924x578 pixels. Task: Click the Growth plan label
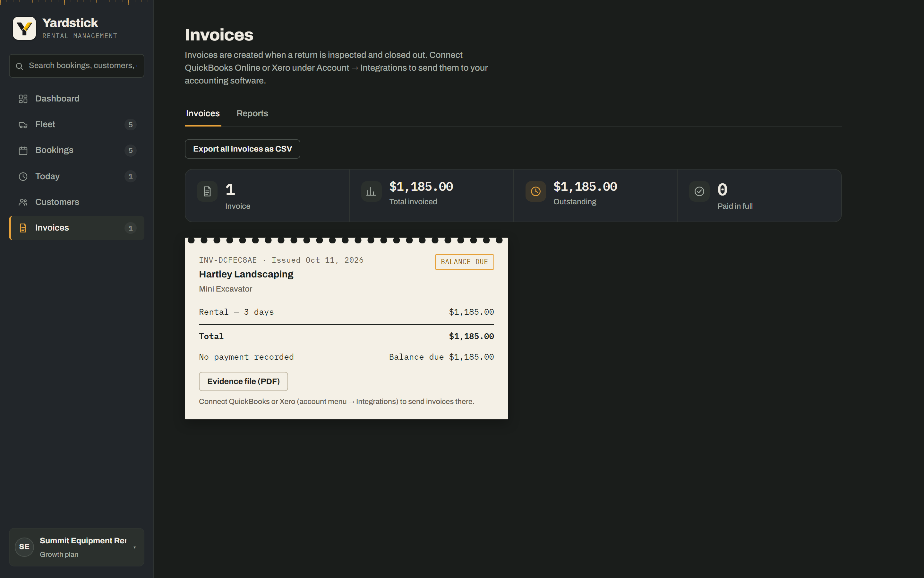coord(59,554)
